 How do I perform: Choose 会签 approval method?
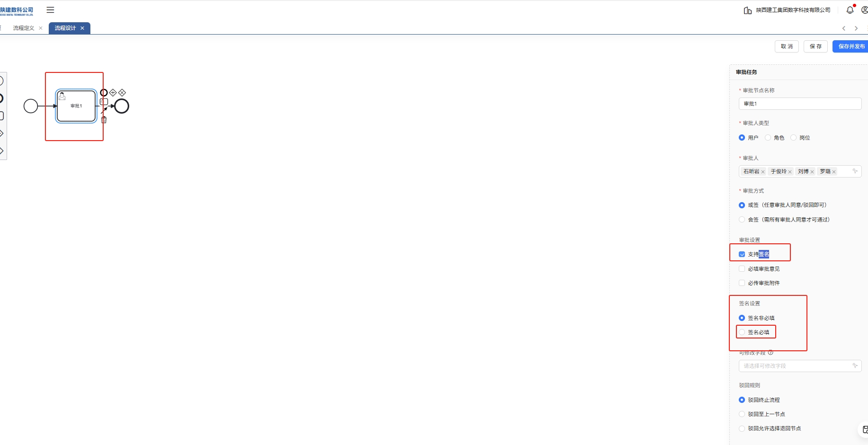pyautogui.click(x=742, y=220)
